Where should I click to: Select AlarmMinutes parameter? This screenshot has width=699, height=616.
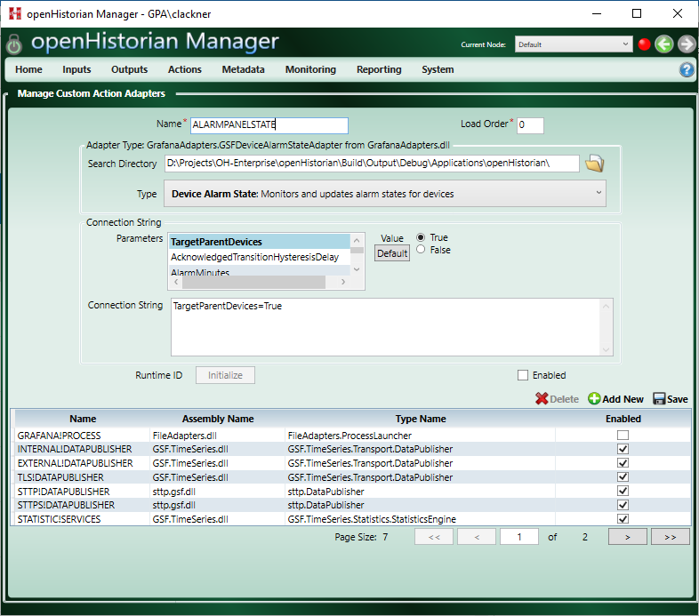coord(260,270)
